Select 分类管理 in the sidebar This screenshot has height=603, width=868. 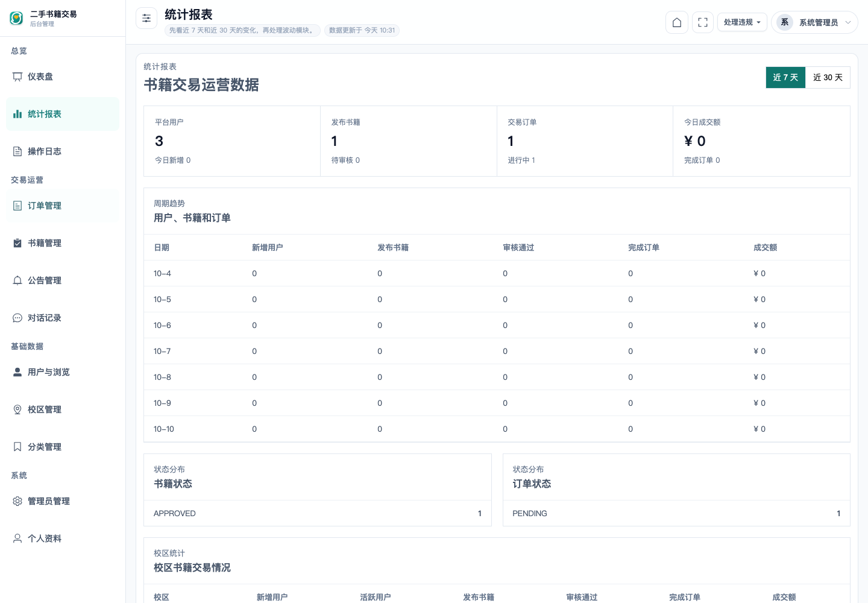[63, 447]
